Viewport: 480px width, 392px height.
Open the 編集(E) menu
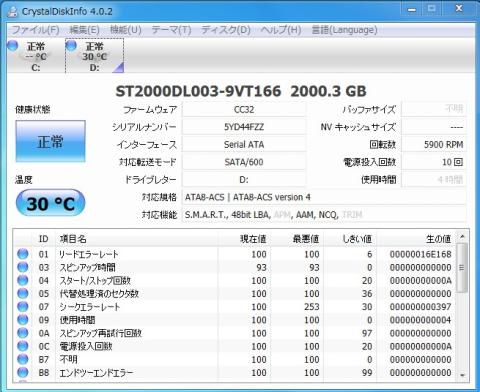(84, 30)
